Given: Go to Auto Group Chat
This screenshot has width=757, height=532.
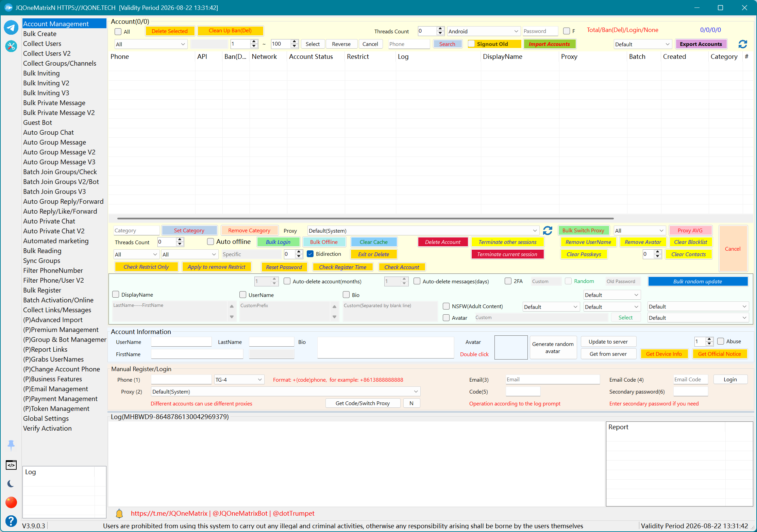Looking at the screenshot, I should coord(48,132).
